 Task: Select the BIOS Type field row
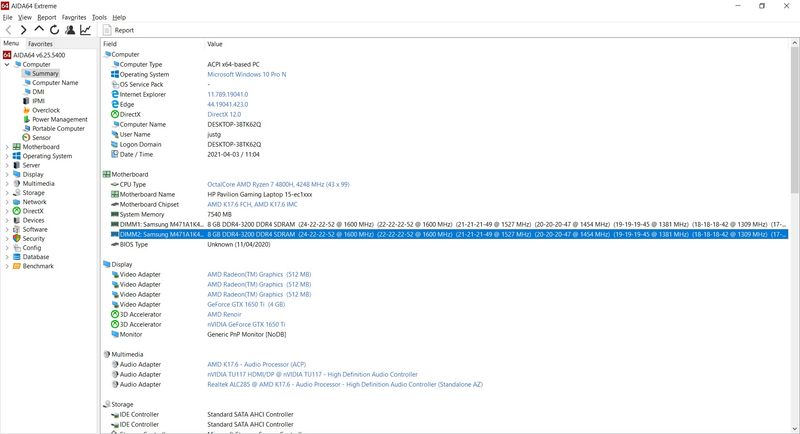[x=134, y=245]
